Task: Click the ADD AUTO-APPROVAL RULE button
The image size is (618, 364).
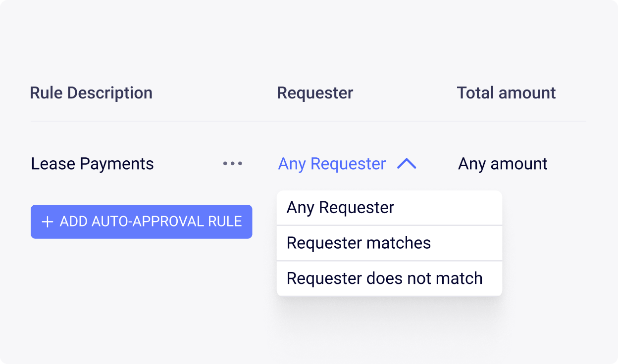Action: click(141, 222)
